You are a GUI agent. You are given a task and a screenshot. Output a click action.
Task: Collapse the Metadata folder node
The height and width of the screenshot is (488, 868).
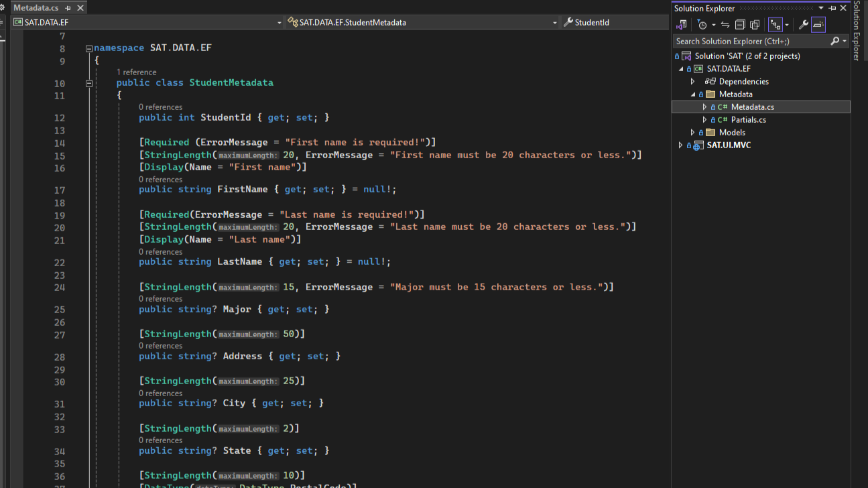point(693,94)
